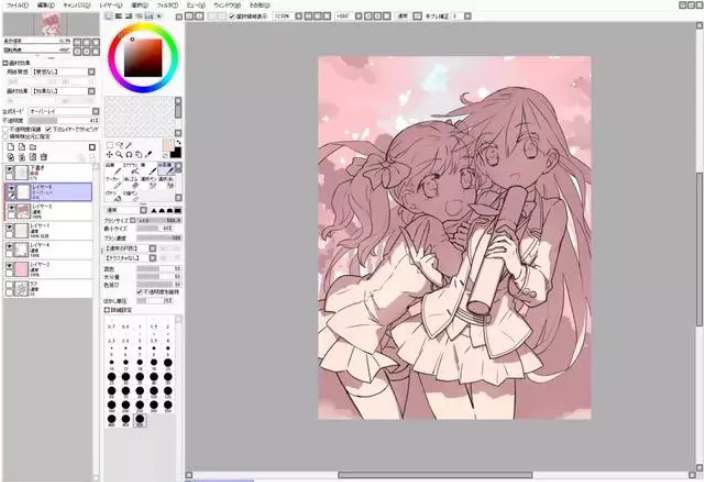The height and width of the screenshot is (482, 704).
Task: Hide the レイヤー3 layer
Action: click(x=11, y=208)
